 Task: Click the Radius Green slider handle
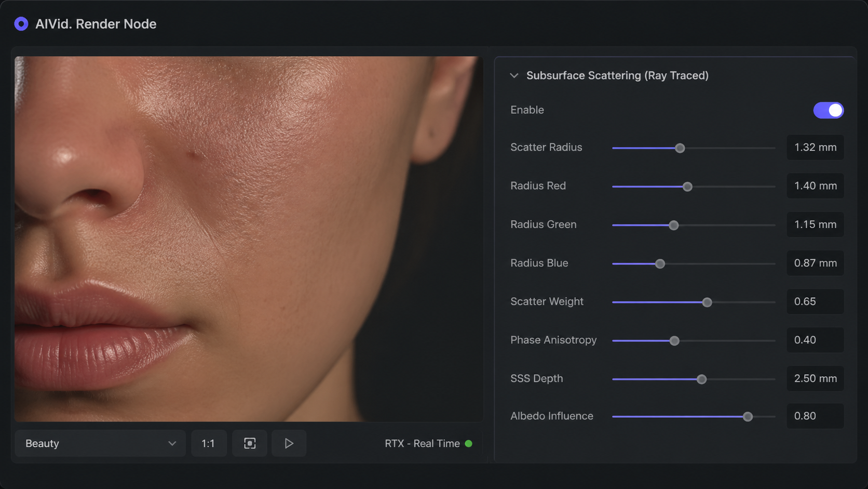pyautogui.click(x=674, y=225)
